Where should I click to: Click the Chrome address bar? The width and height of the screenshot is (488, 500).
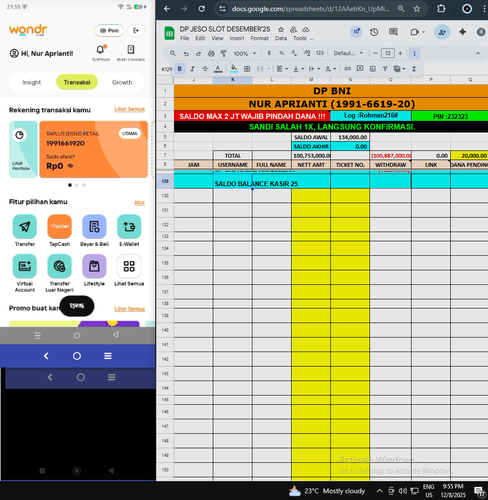coord(310,9)
